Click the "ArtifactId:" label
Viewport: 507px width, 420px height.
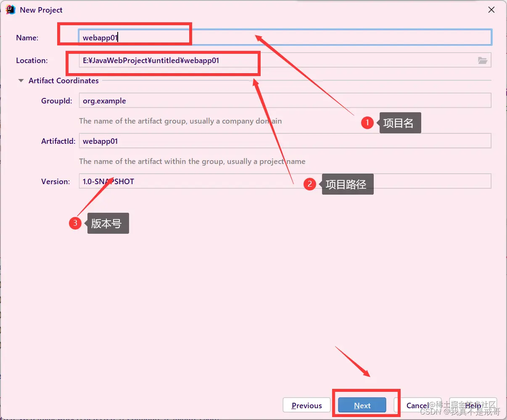tap(58, 141)
